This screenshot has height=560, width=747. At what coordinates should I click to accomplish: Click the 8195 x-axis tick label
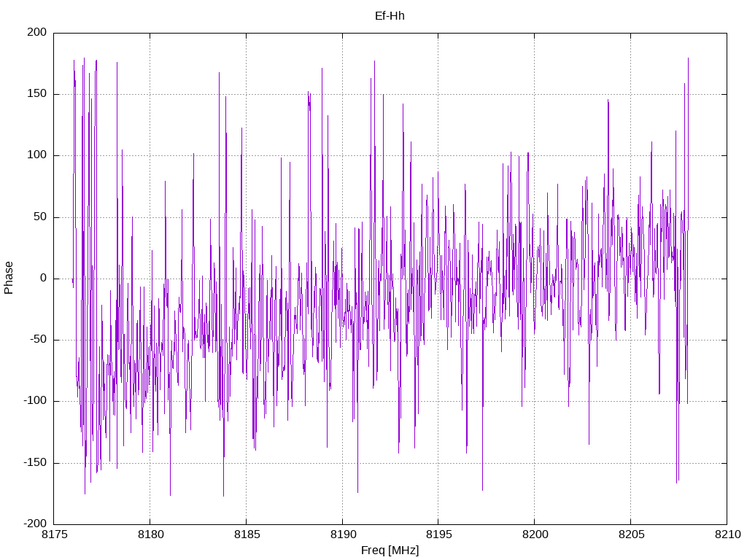[438, 534]
